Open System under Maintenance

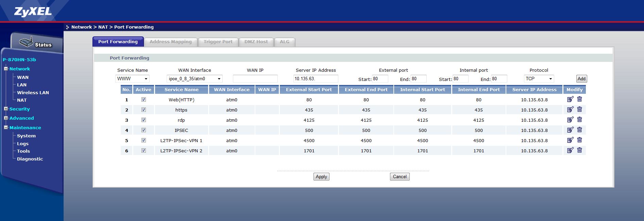[x=26, y=136]
